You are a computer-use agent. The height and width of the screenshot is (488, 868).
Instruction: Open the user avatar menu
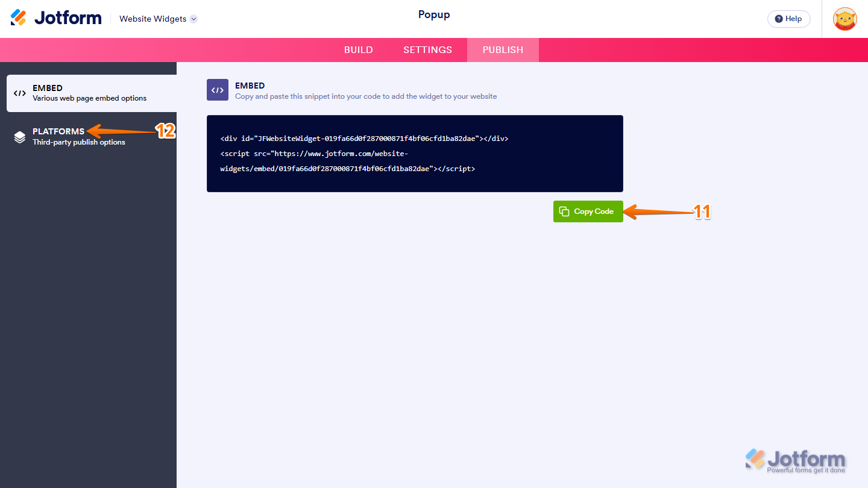click(844, 19)
